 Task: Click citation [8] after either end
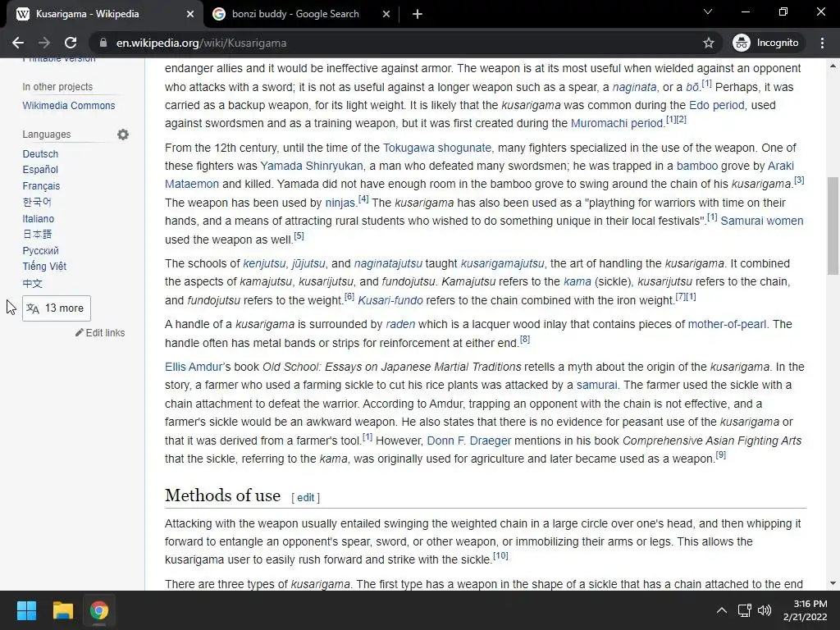[x=525, y=339]
